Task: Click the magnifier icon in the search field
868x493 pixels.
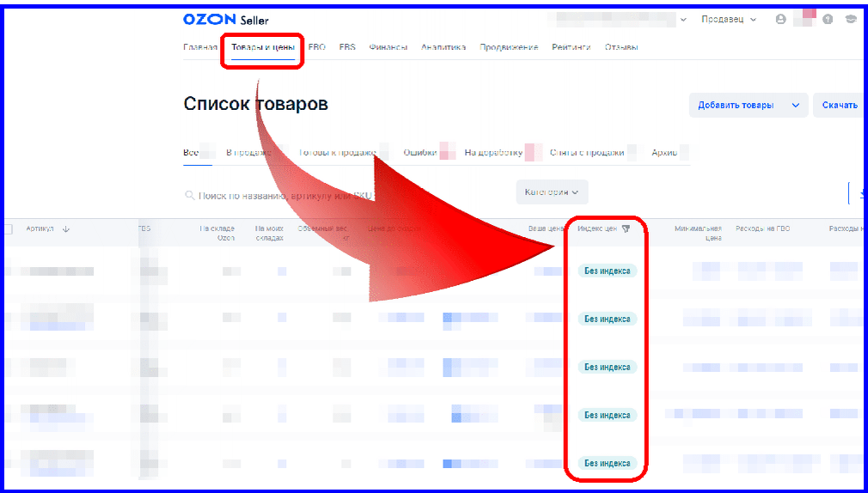Action: coord(189,195)
